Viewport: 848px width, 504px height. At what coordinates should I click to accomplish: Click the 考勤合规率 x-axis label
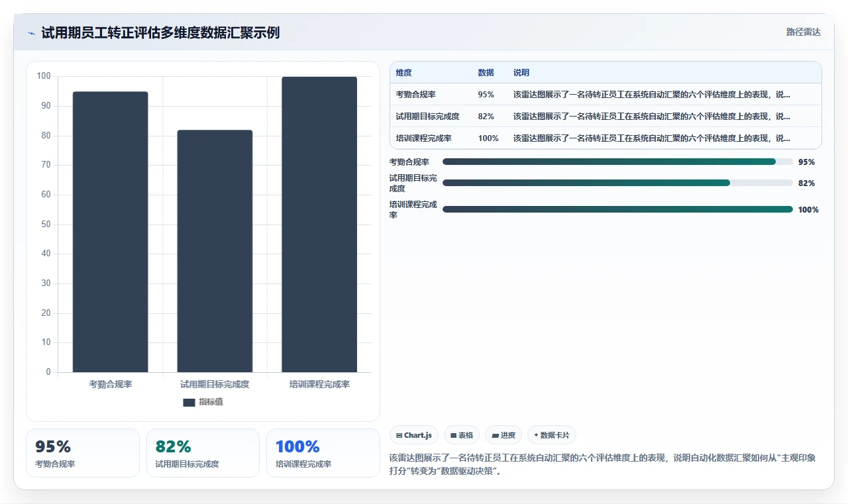point(110,384)
